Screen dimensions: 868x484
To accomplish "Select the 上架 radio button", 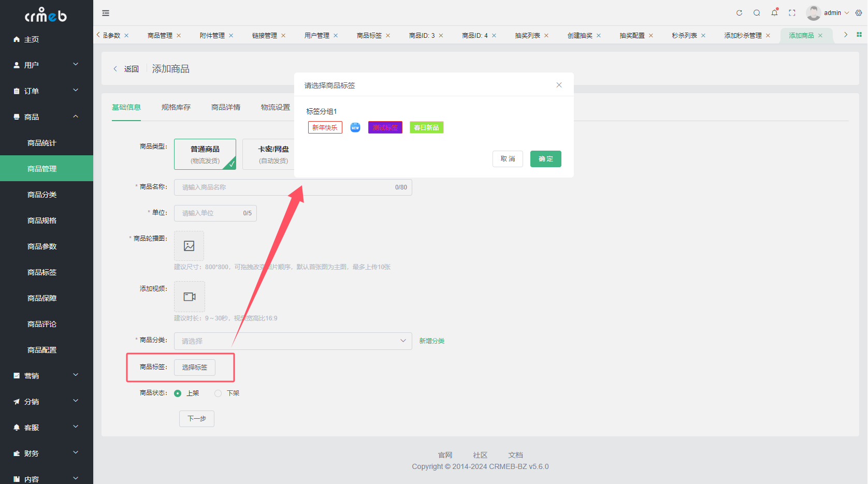I will click(178, 393).
